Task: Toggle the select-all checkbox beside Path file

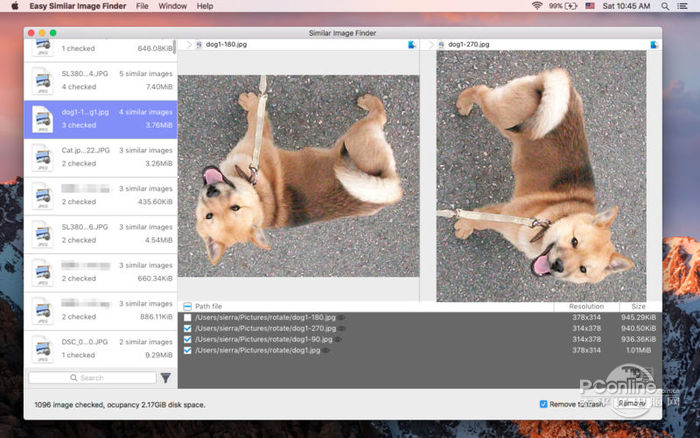Action: coord(188,306)
